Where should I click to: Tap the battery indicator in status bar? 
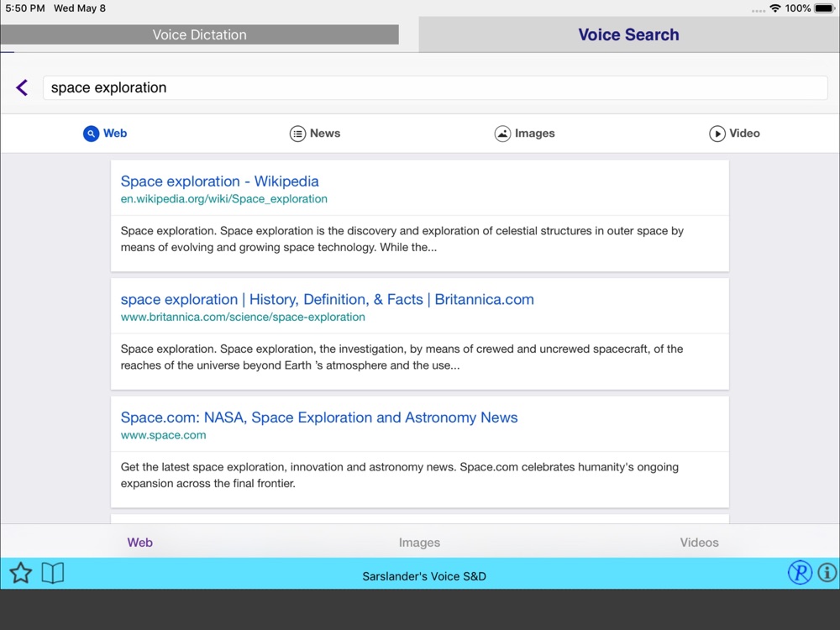(x=825, y=8)
